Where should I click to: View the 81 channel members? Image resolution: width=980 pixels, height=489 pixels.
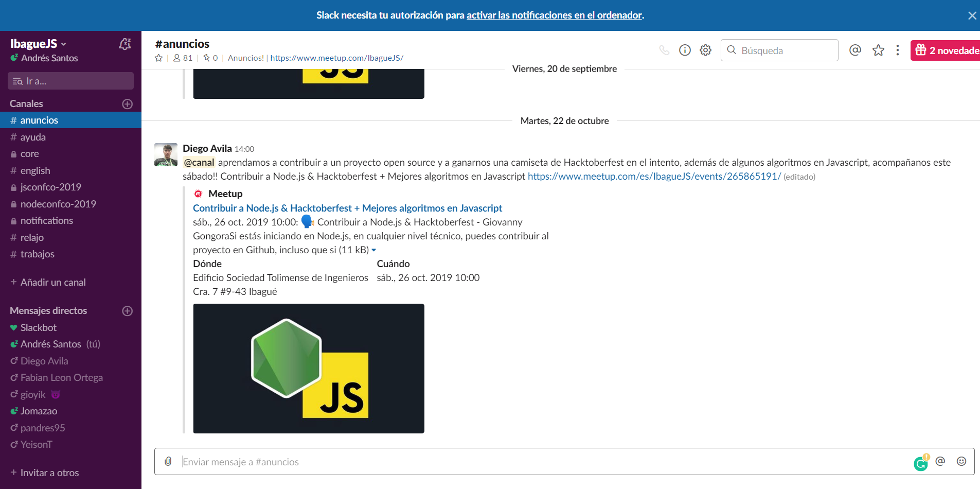(x=183, y=58)
